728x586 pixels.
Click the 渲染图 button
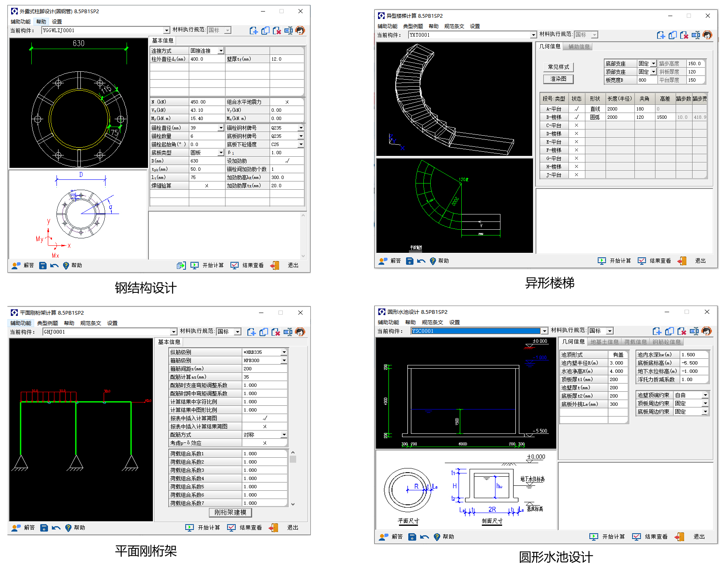pos(558,79)
